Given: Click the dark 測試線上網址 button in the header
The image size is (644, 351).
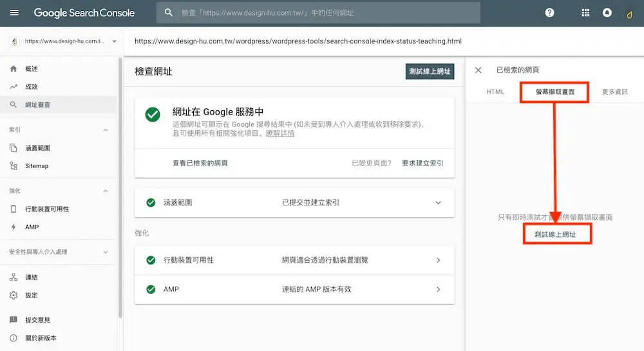Looking at the screenshot, I should pyautogui.click(x=430, y=71).
